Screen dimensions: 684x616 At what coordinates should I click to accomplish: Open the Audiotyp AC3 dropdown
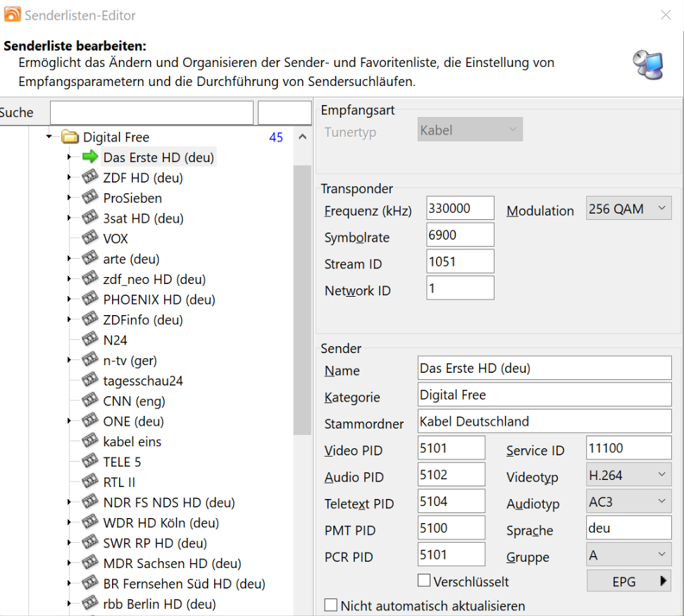point(628,502)
